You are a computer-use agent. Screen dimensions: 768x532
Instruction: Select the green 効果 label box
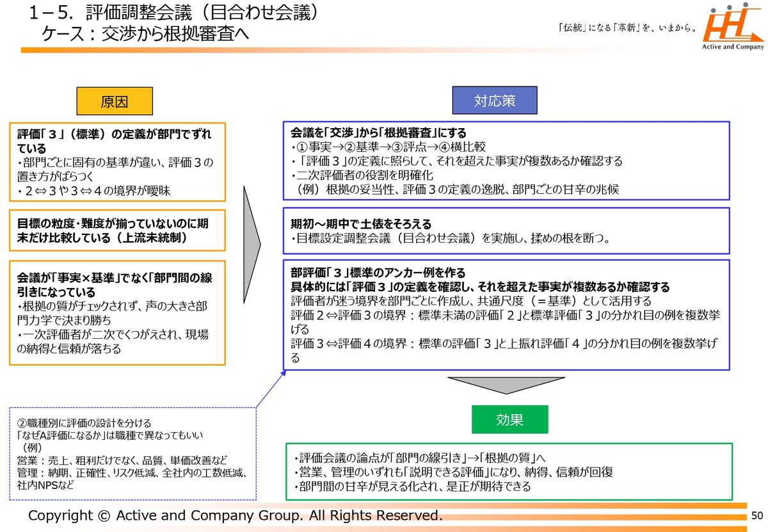(x=509, y=419)
